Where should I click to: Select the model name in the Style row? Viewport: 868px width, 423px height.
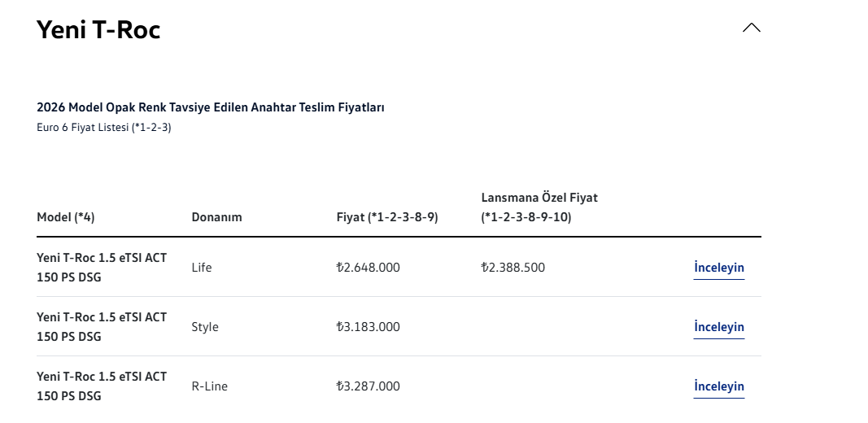102,326
